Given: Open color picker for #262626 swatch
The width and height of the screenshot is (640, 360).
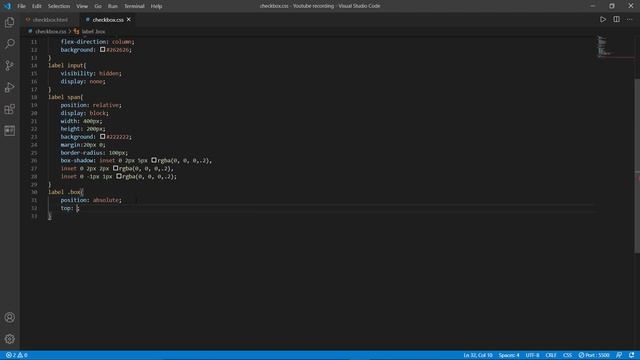Looking at the screenshot, I should pos(102,49).
